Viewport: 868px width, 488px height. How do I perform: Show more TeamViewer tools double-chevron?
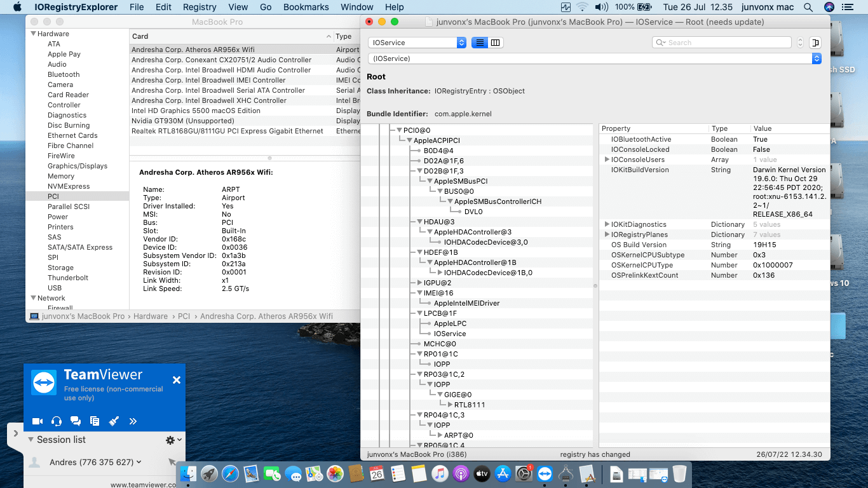click(x=133, y=421)
